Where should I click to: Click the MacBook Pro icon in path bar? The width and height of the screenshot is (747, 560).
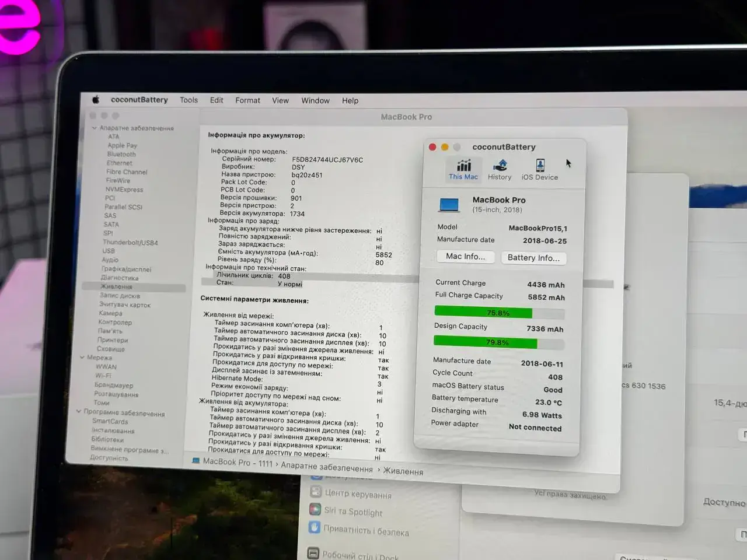pyautogui.click(x=196, y=460)
